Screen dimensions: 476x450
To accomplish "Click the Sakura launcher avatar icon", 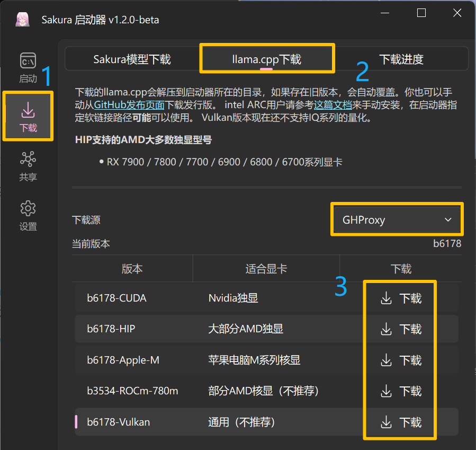I will [22, 20].
